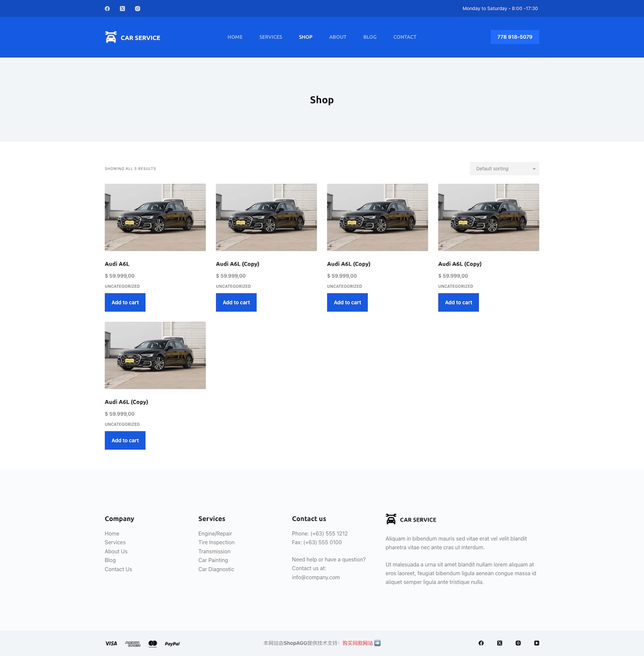The image size is (644, 656).
Task: Click the Home link under Company
Action: 112,534
